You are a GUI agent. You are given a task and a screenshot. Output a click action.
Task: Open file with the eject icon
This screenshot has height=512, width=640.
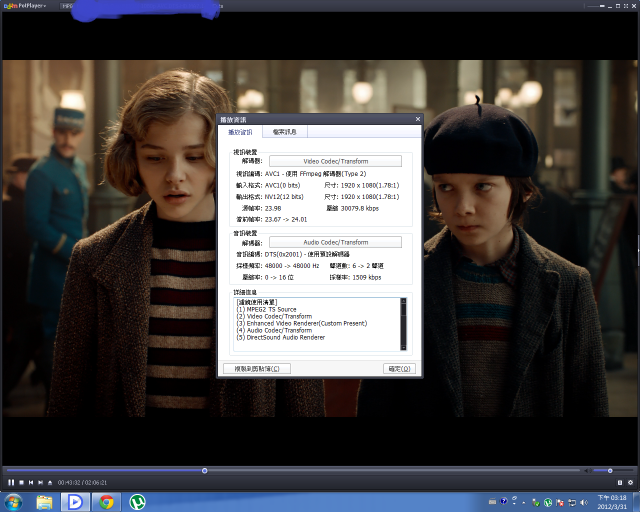(x=50, y=482)
